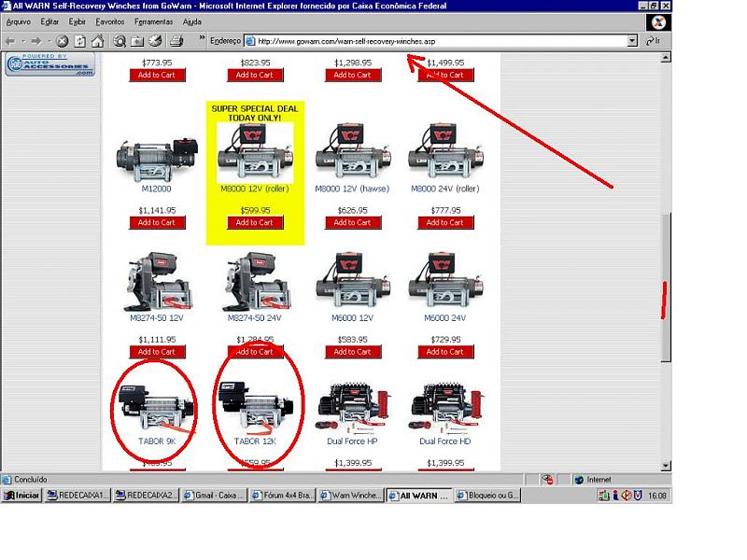
Task: Go to the home page icon
Action: point(98,41)
